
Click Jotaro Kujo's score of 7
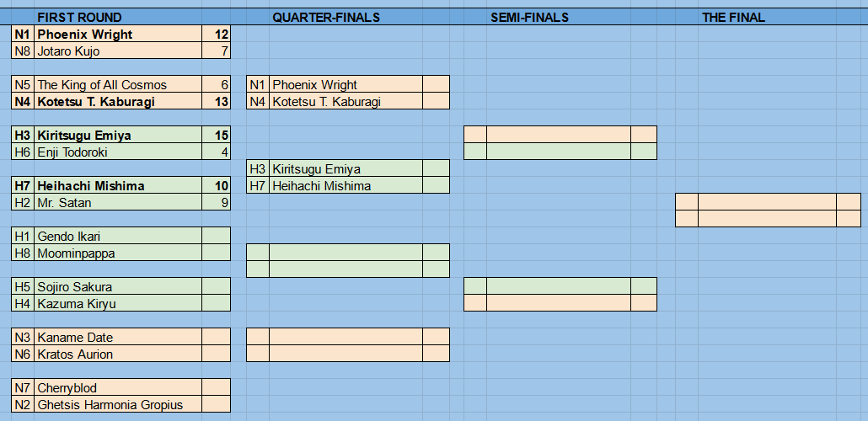(x=216, y=51)
